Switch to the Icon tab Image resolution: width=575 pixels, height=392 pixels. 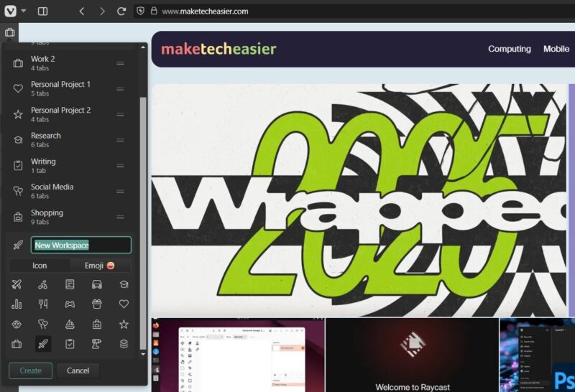click(x=40, y=265)
